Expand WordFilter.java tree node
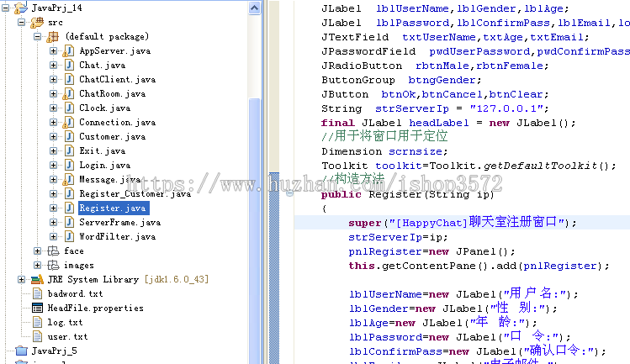Screen dimensions: 630x364 [53, 236]
